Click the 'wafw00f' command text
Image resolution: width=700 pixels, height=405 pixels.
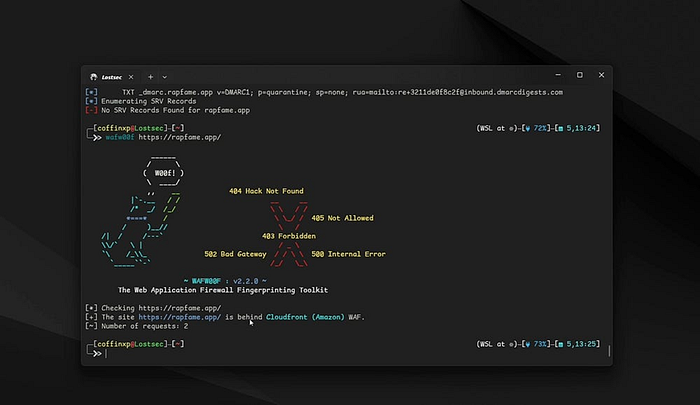(x=120, y=138)
